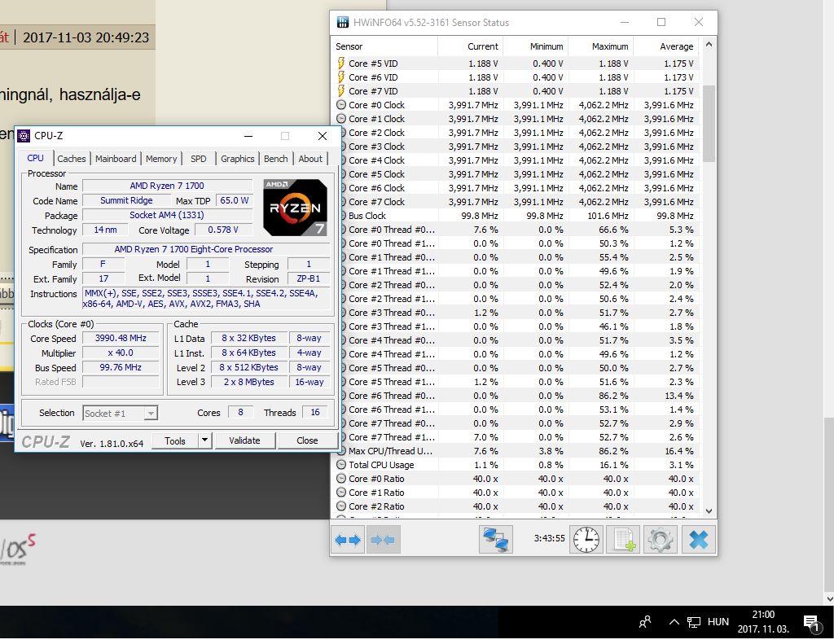Open the remote monitors network icon in HWiNFO

click(496, 540)
